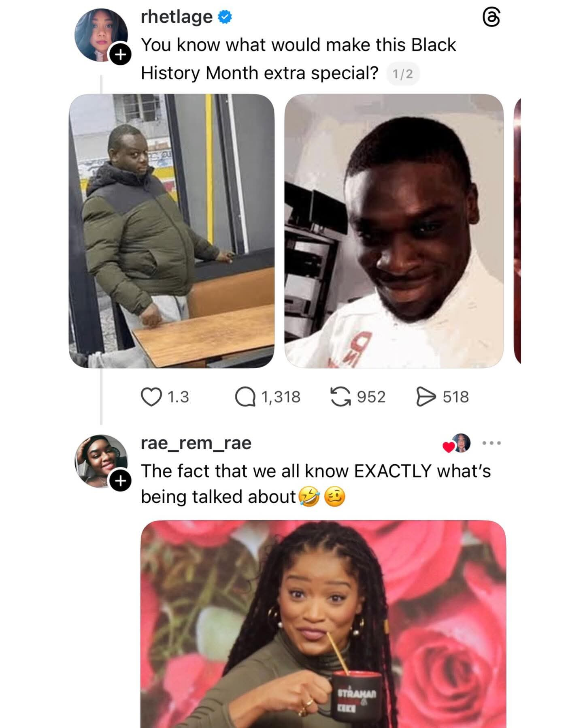The image size is (583, 728).
Task: Click the 1,318 replies count
Action: [281, 397]
